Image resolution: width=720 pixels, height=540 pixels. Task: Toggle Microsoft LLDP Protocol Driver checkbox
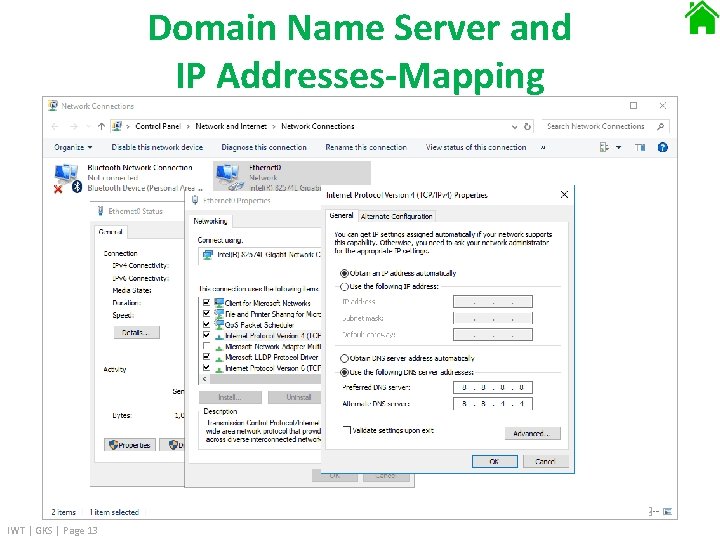click(x=206, y=357)
